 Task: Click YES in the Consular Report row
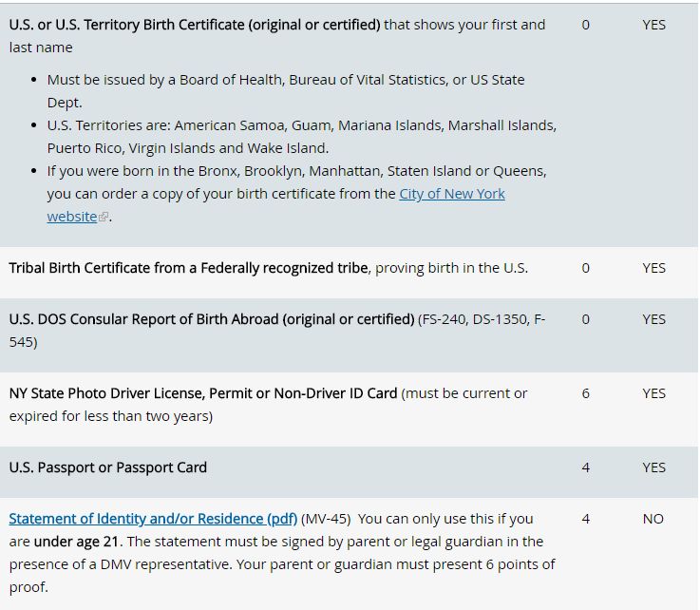click(653, 319)
